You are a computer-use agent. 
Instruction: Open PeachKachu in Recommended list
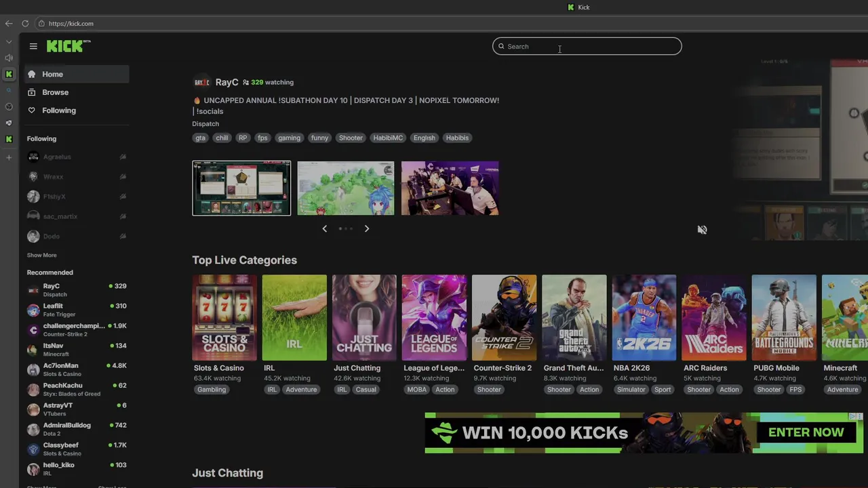coord(77,390)
